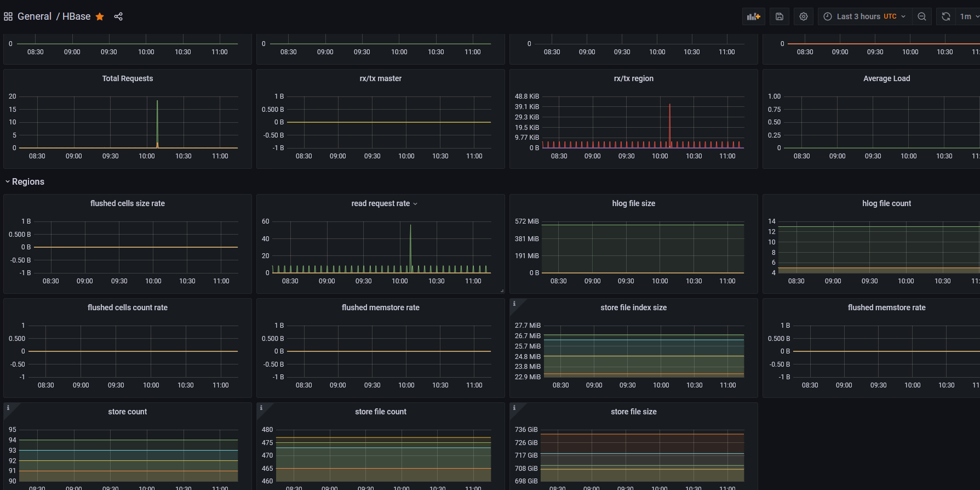The height and width of the screenshot is (490, 980).
Task: Show info for store count panel
Action: (8, 407)
